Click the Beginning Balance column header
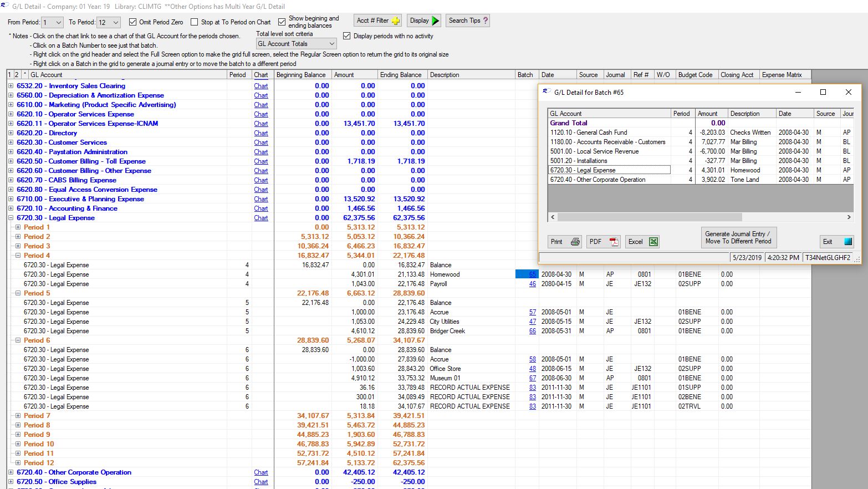The image size is (868, 489). coord(303,75)
